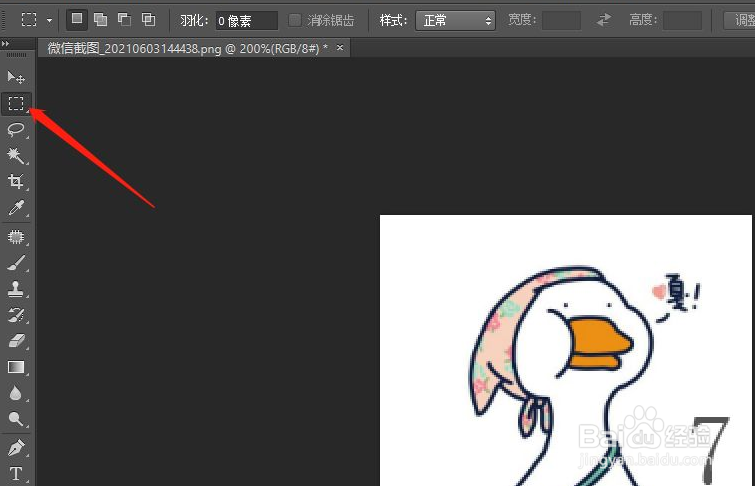
Task: Choose Subtract from Selection mode
Action: tap(125, 19)
